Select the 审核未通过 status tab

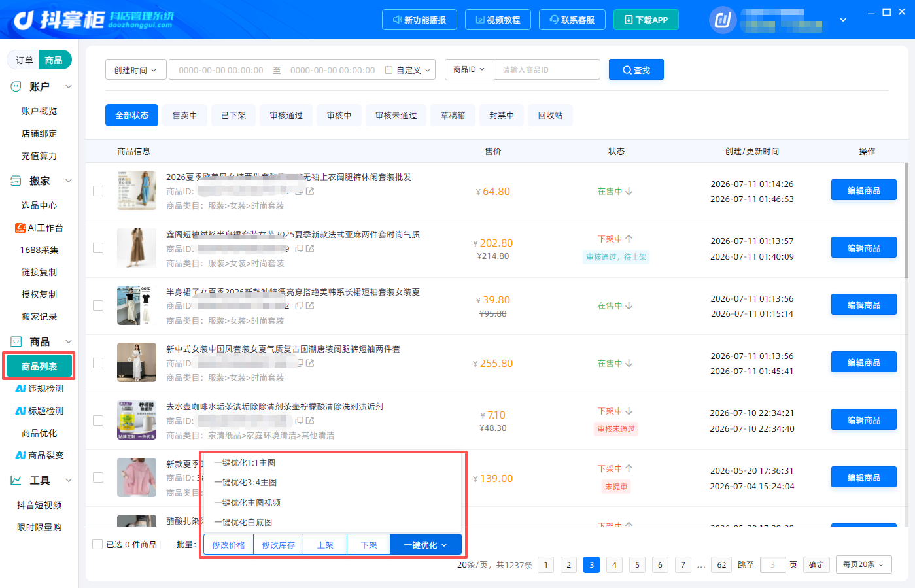click(396, 115)
